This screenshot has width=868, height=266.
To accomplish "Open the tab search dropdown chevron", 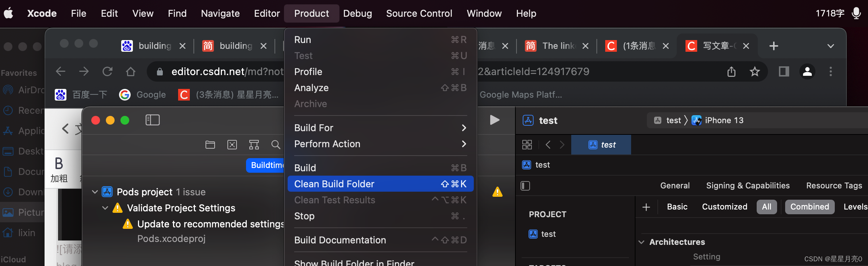I will click(831, 46).
